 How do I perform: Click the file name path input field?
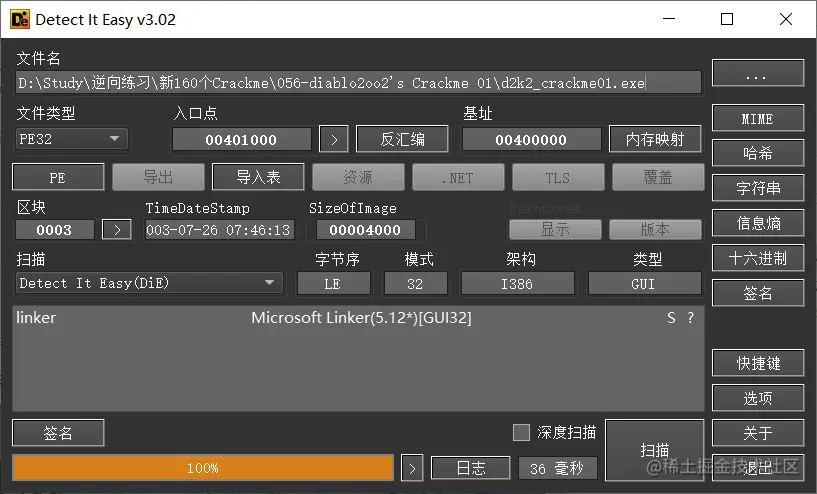tap(358, 83)
